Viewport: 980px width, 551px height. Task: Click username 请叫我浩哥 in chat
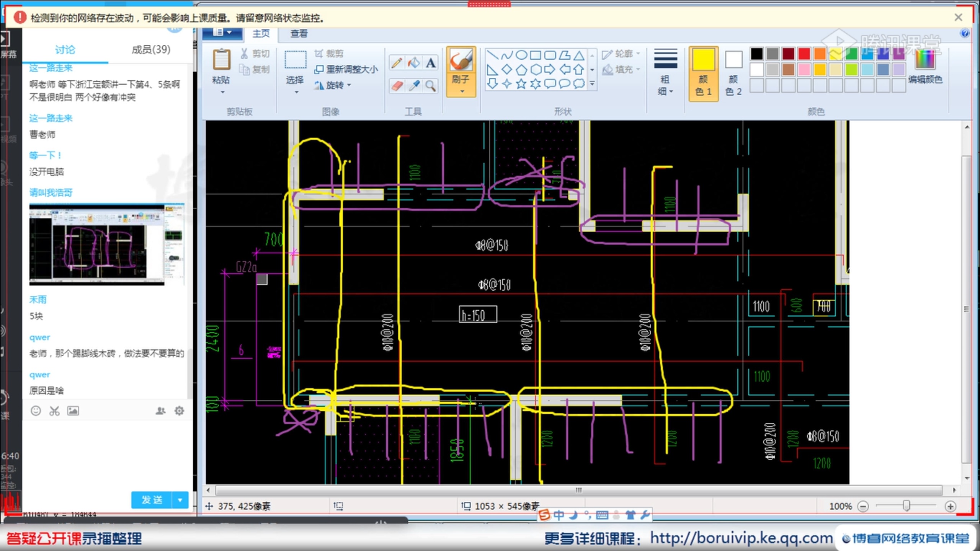pyautogui.click(x=51, y=192)
